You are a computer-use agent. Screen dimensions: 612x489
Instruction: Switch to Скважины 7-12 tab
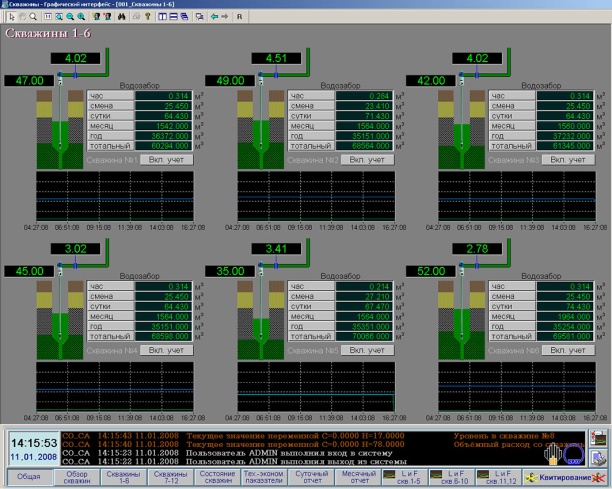[169, 477]
